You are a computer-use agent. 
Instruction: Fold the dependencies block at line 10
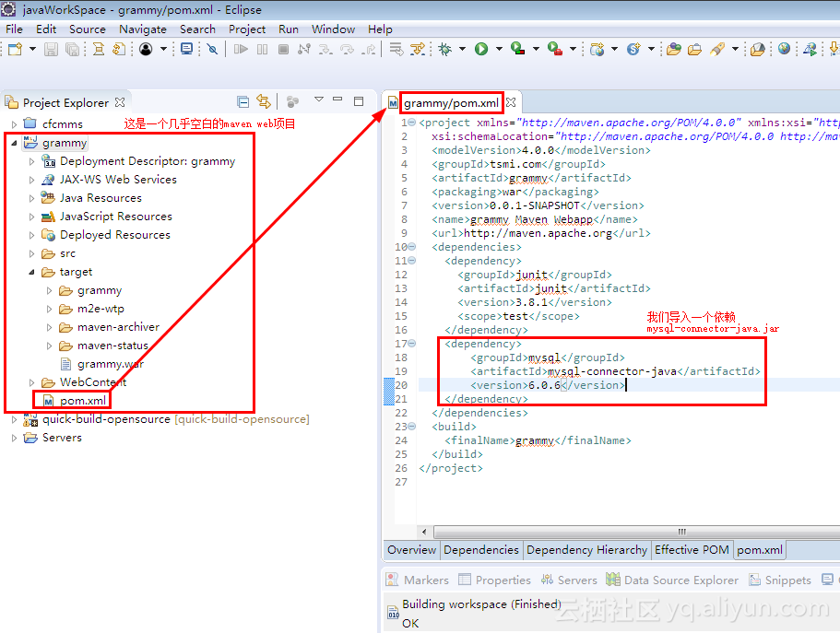point(412,247)
